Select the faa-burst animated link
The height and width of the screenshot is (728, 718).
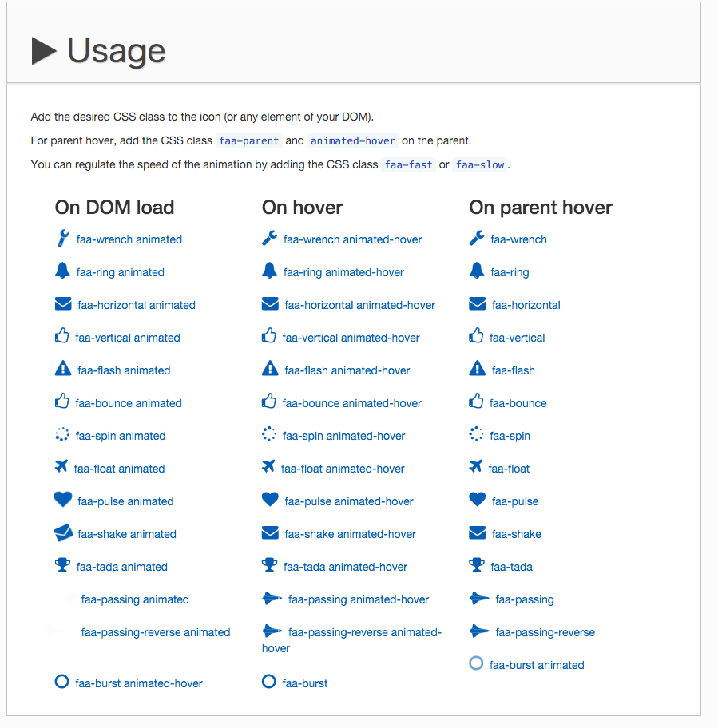tap(537, 665)
